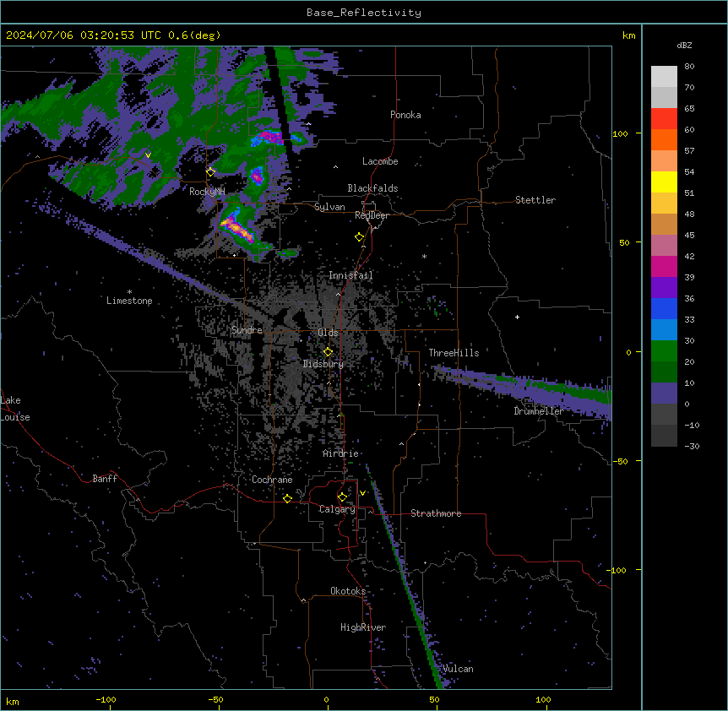Click the -30 value in dBZ legend
This screenshot has height=711, width=728.
click(x=692, y=446)
